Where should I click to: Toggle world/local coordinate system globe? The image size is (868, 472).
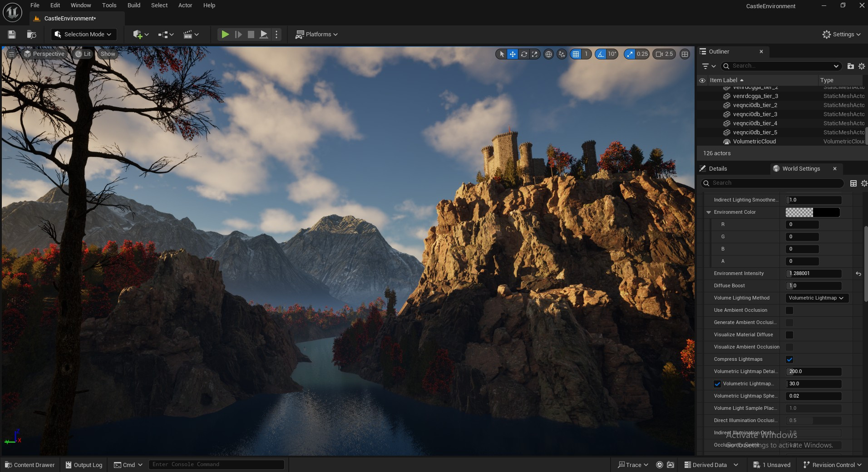pyautogui.click(x=548, y=54)
